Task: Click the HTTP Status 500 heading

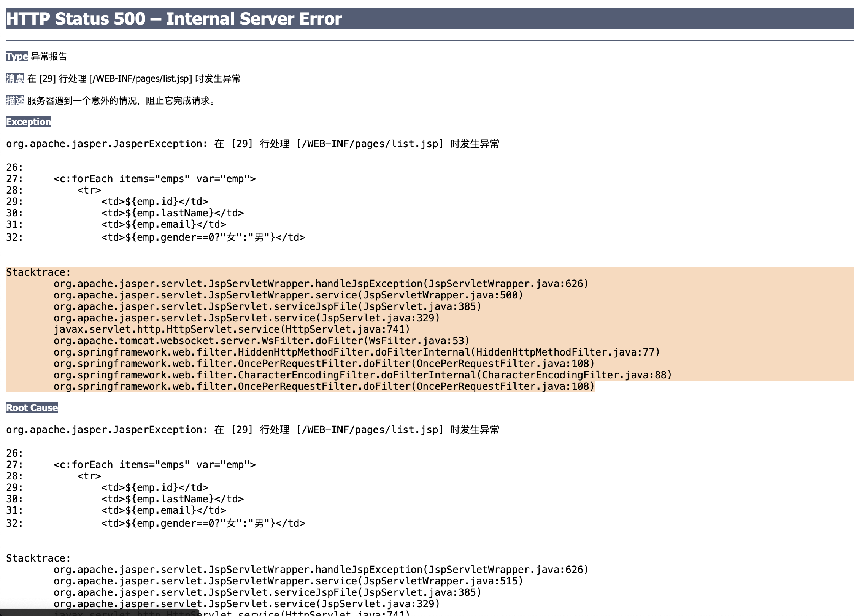Action: (174, 19)
